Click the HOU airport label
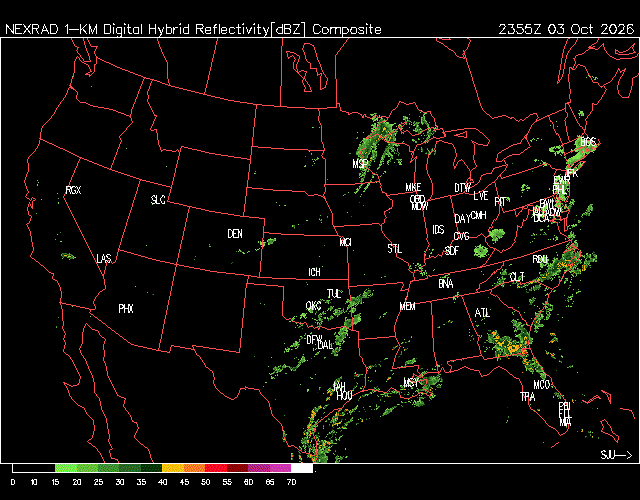640x500 pixels. (344, 396)
